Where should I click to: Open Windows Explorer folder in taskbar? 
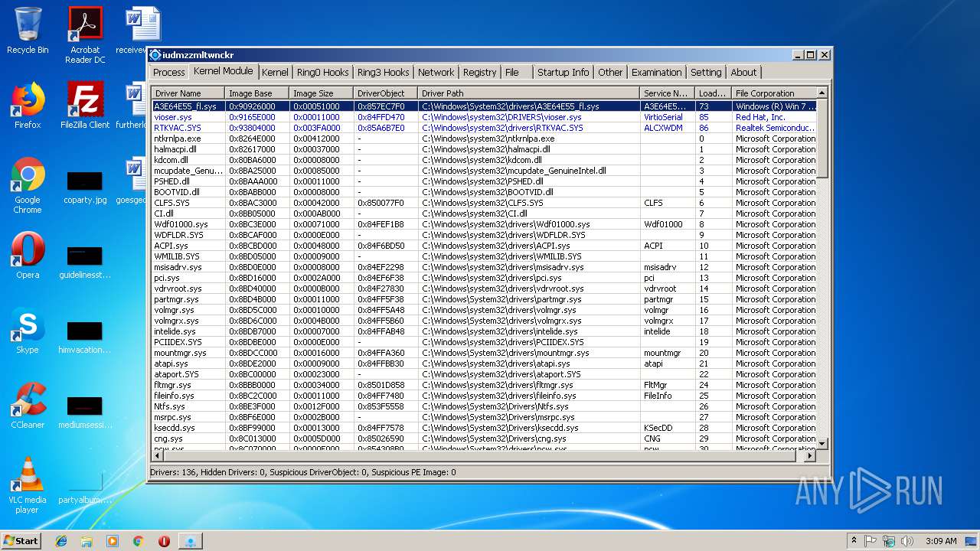coord(87,541)
